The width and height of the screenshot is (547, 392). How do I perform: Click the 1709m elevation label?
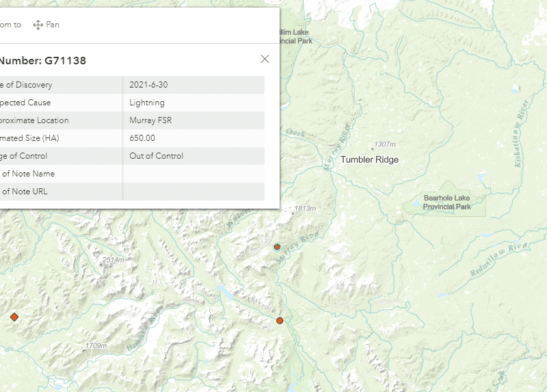tap(96, 345)
